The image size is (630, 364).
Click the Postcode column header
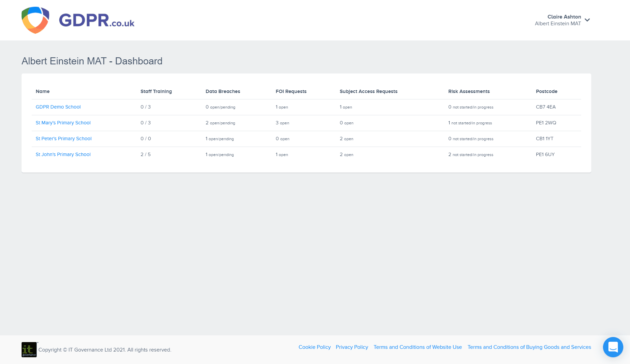point(546,91)
